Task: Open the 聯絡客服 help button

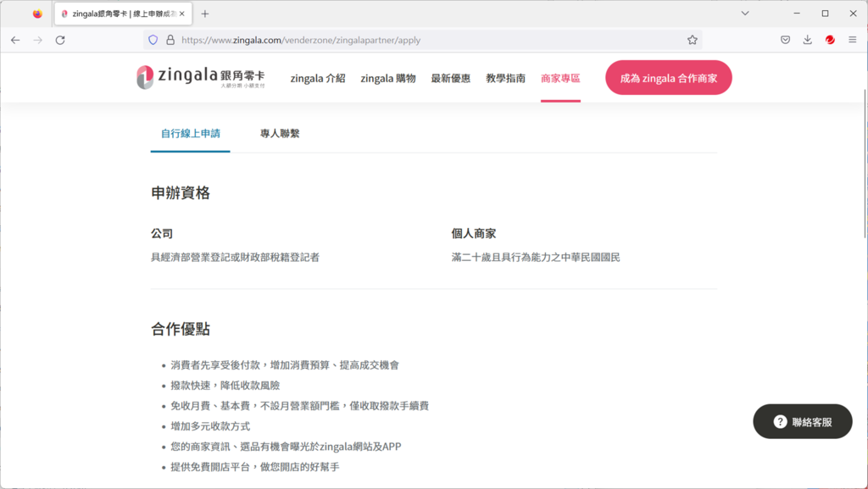Action: pyautogui.click(x=803, y=421)
